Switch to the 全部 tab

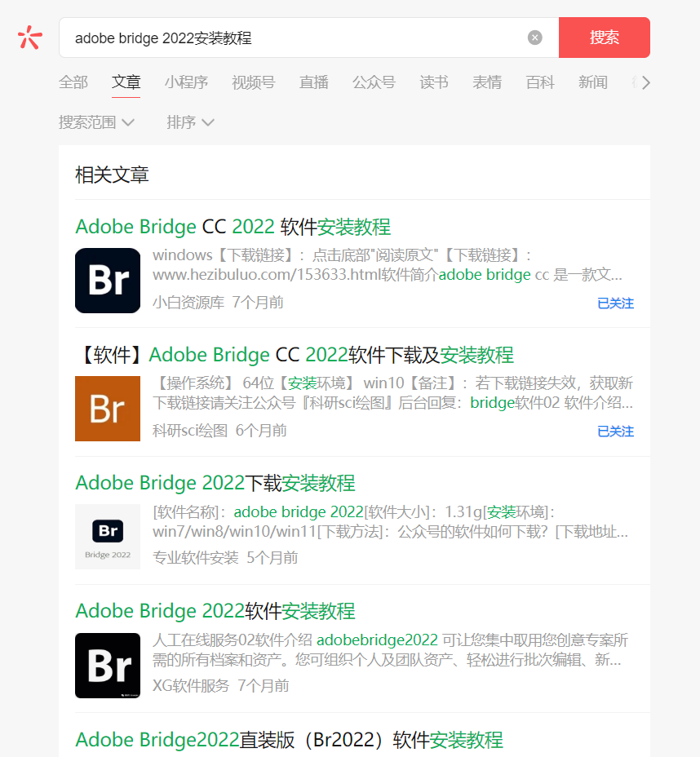(73, 82)
